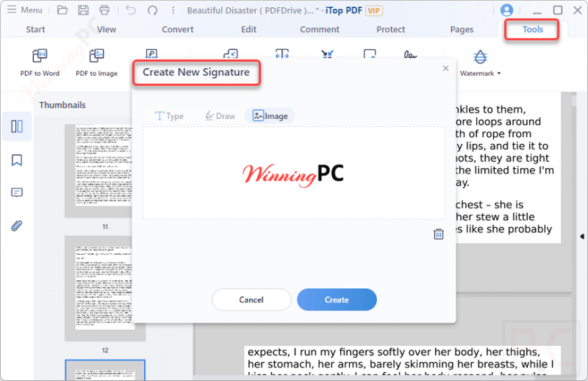The image size is (588, 381).
Task: Open the Menu in the title bar
Action: [x=25, y=10]
